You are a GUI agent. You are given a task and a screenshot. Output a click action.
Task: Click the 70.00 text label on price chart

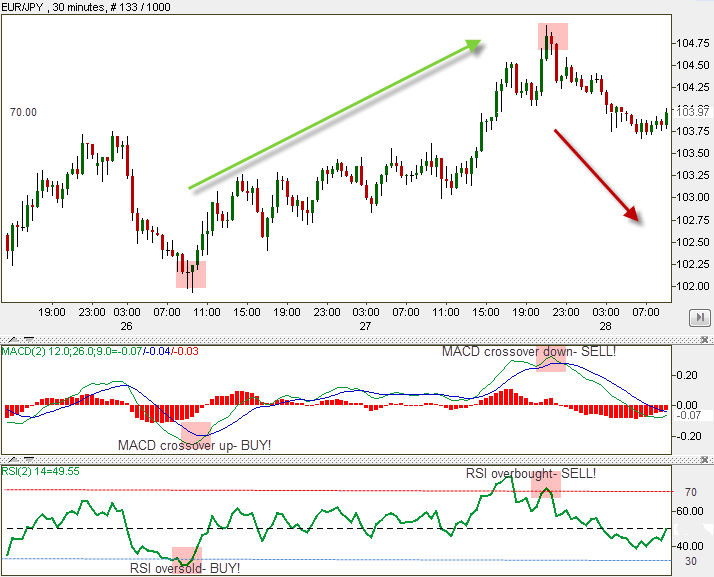[x=23, y=113]
